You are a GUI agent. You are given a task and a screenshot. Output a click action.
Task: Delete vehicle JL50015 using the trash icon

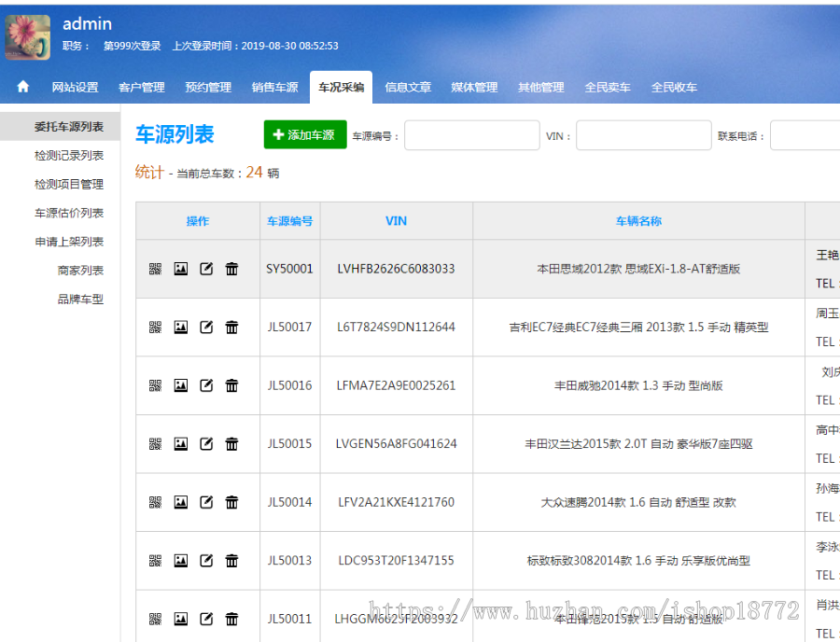click(x=231, y=444)
